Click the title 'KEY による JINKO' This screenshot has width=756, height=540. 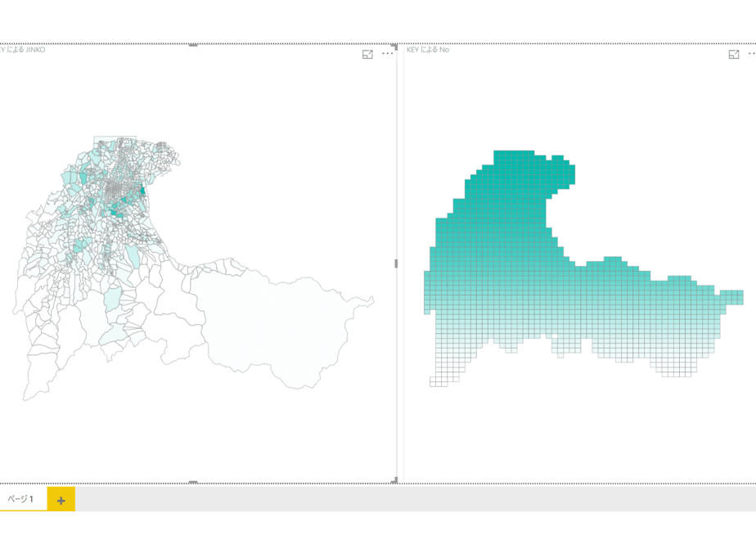click(x=22, y=50)
